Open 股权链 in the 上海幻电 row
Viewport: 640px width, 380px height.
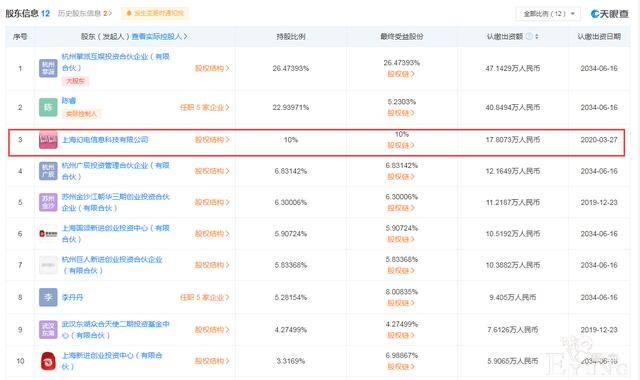pyautogui.click(x=401, y=145)
